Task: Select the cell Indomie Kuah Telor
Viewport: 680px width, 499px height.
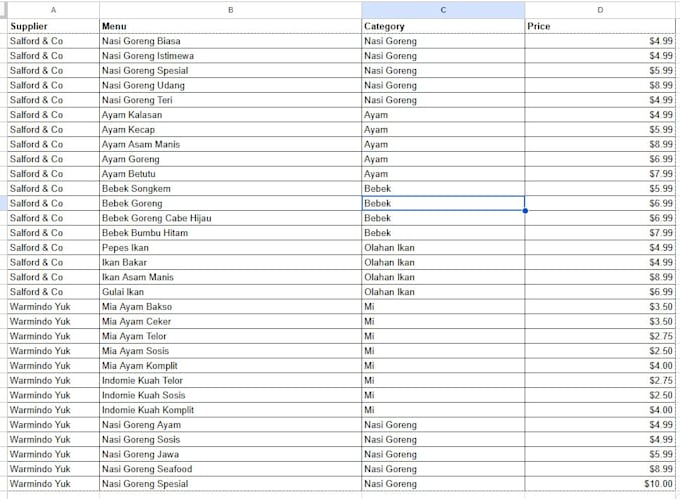Action: pos(230,380)
